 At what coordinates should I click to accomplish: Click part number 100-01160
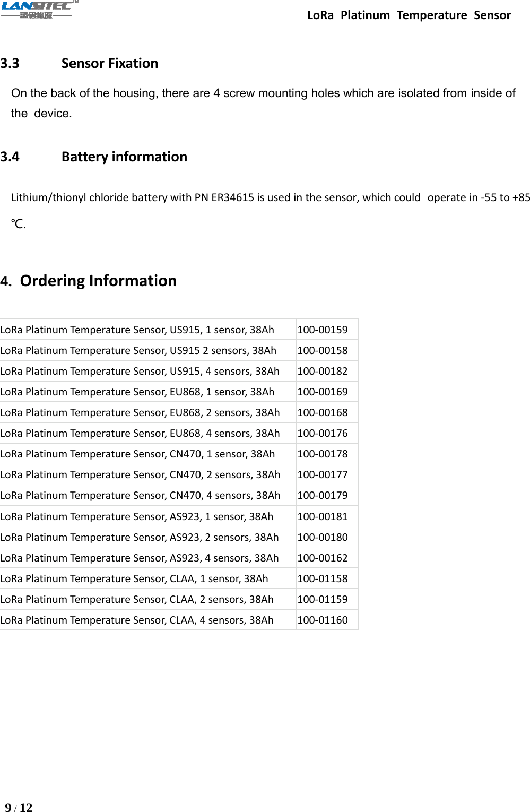pyautogui.click(x=323, y=620)
